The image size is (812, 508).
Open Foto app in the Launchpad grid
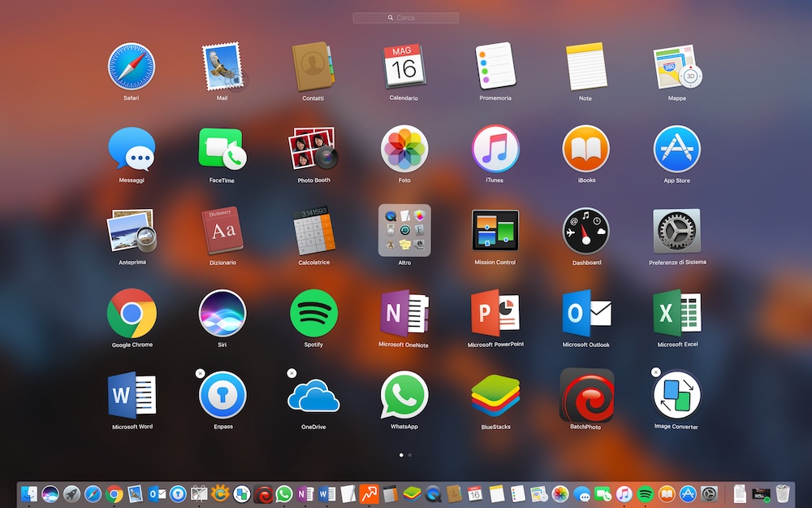point(404,149)
